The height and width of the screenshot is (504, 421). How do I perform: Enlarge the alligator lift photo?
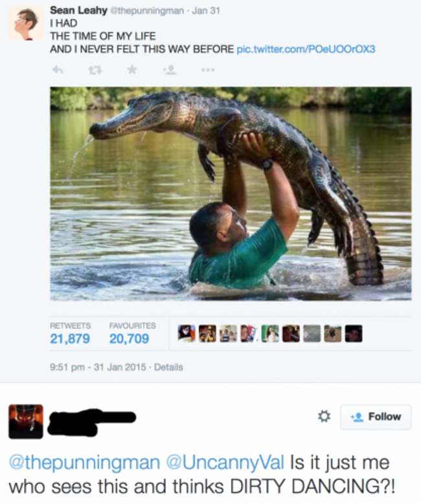[x=231, y=193]
